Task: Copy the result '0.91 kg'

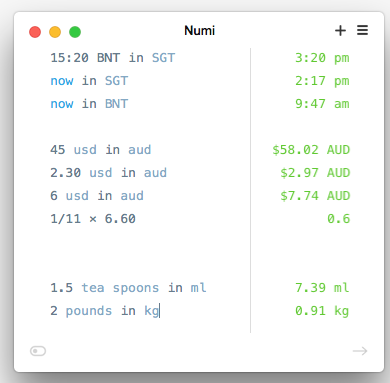Action: (322, 311)
